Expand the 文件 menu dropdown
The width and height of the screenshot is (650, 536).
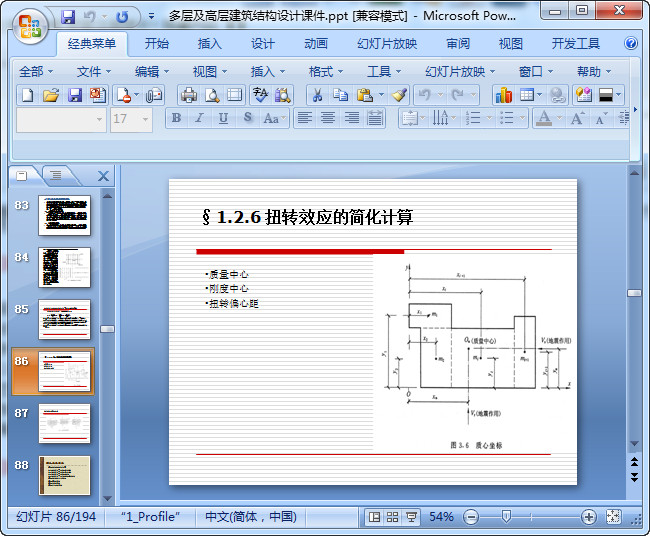pos(94,72)
